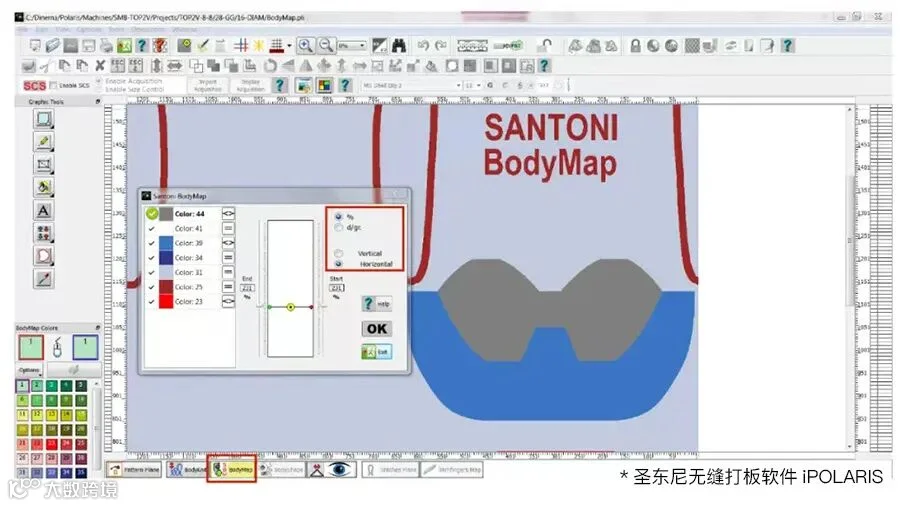Click the zoom in magnifier icon
The height and width of the screenshot is (506, 900).
(x=305, y=45)
